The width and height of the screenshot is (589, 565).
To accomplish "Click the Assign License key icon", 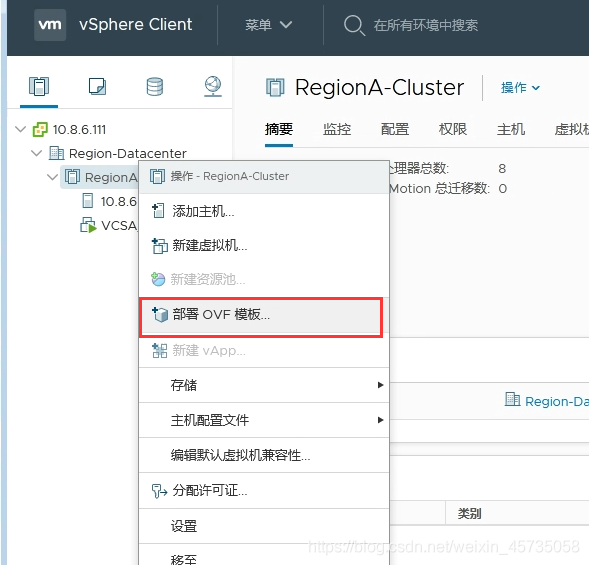I will [x=159, y=491].
